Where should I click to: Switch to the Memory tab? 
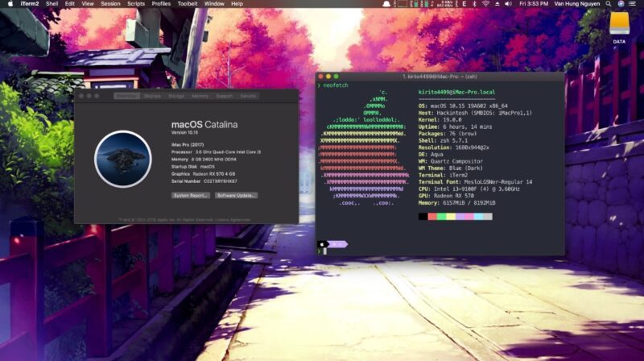(x=200, y=96)
